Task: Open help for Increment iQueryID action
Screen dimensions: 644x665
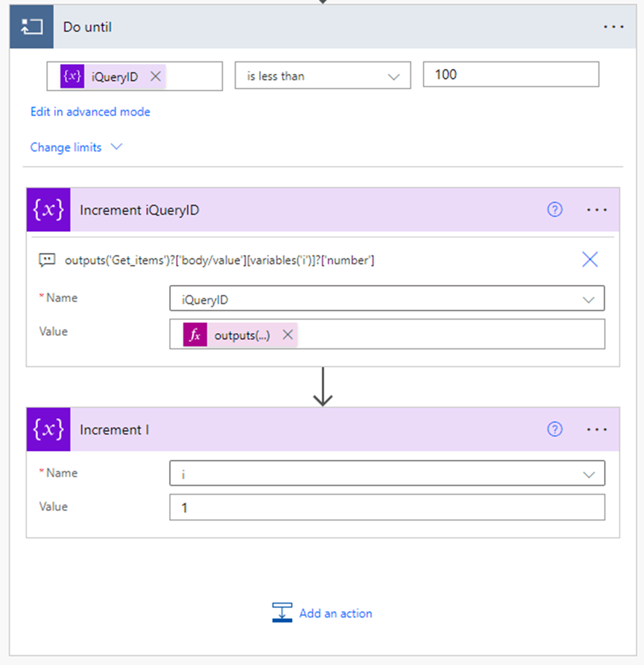Action: click(555, 210)
